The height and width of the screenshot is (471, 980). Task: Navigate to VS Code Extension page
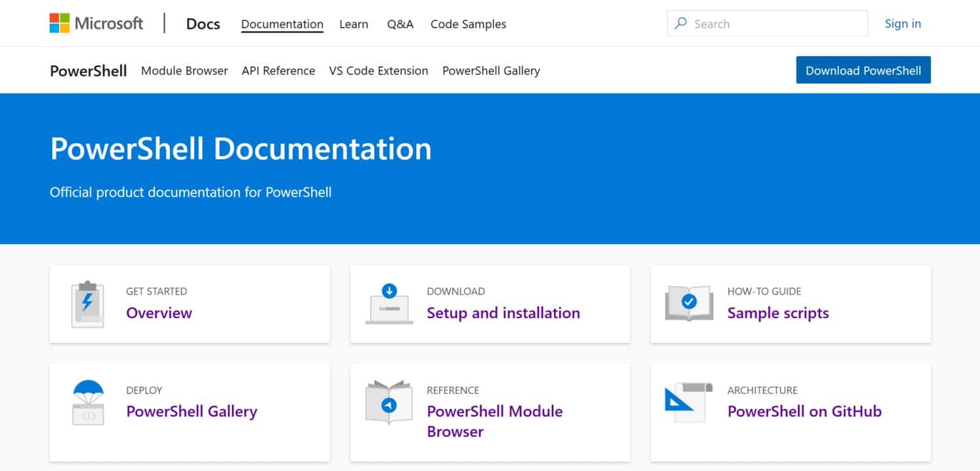[378, 71]
